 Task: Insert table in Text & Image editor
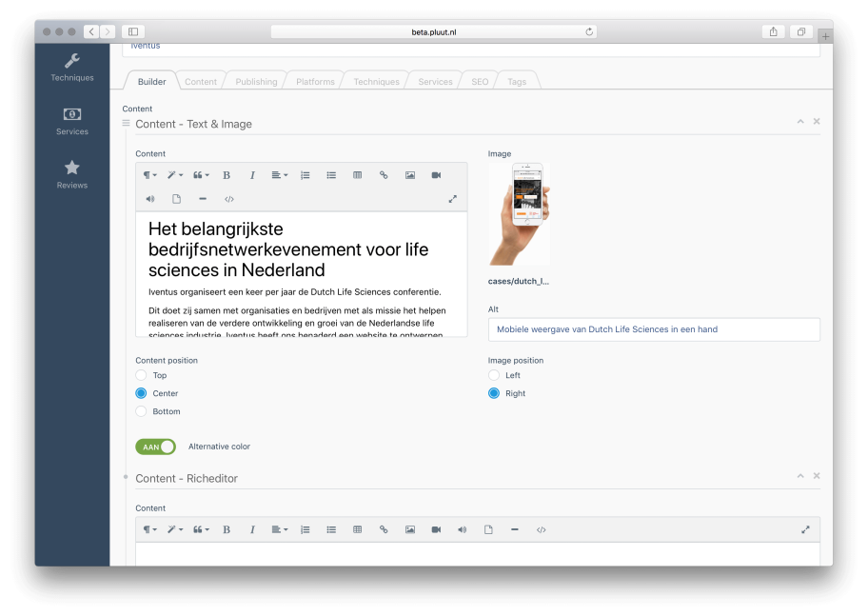(x=358, y=175)
